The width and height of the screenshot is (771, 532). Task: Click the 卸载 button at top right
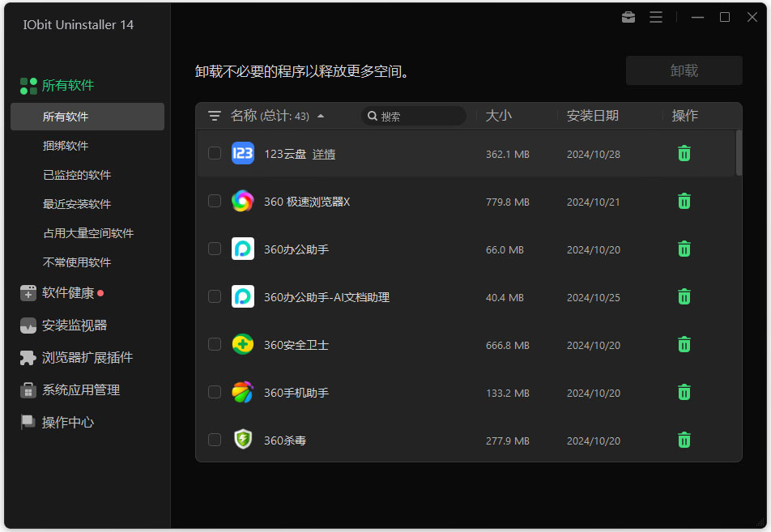[x=683, y=70]
